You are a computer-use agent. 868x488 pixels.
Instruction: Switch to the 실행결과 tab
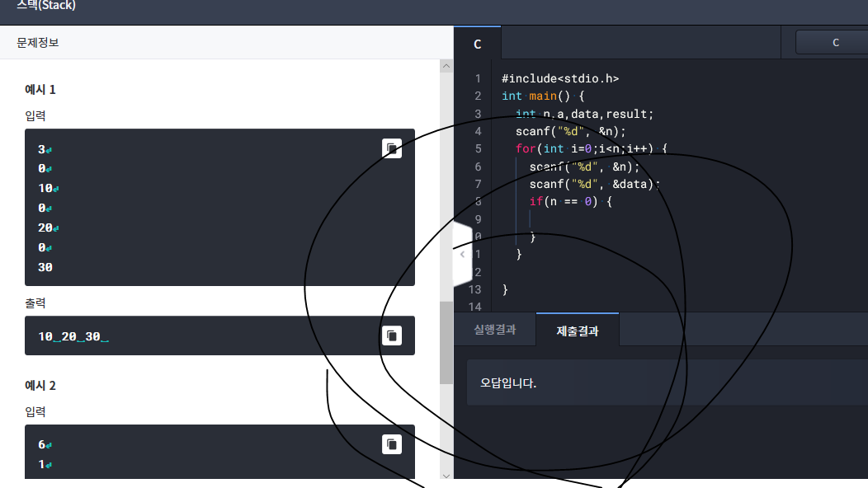pos(495,330)
